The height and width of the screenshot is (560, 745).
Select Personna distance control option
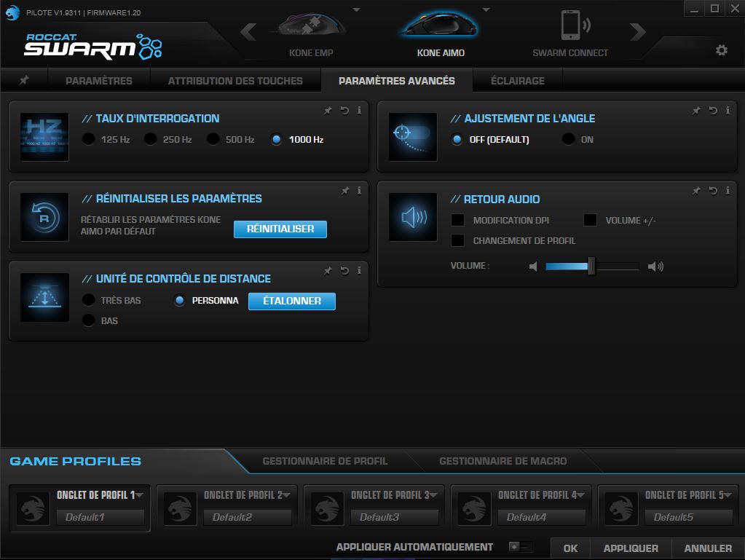(179, 300)
